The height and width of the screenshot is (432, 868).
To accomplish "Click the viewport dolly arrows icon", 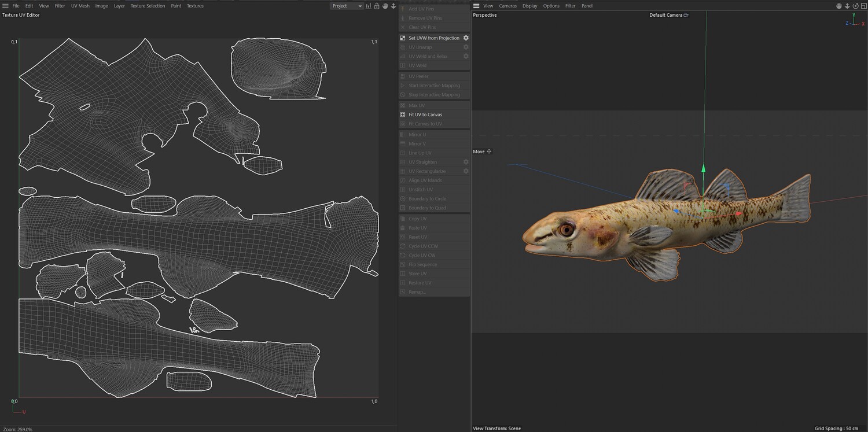I will 847,6.
